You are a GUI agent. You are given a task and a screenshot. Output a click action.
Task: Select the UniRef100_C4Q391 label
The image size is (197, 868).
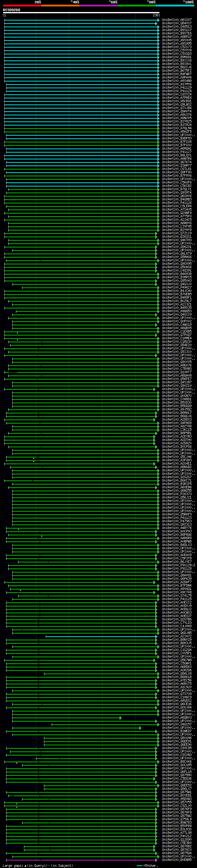[x=177, y=271]
